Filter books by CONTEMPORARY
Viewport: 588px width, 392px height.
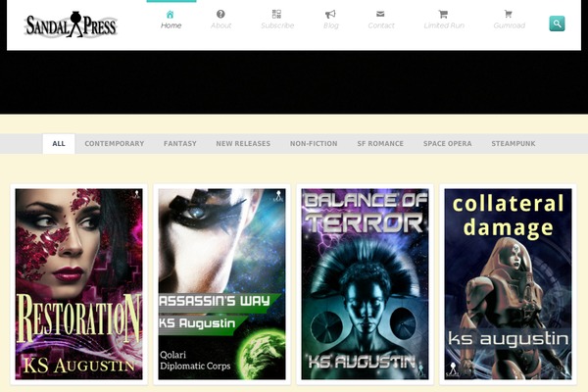pyautogui.click(x=115, y=144)
